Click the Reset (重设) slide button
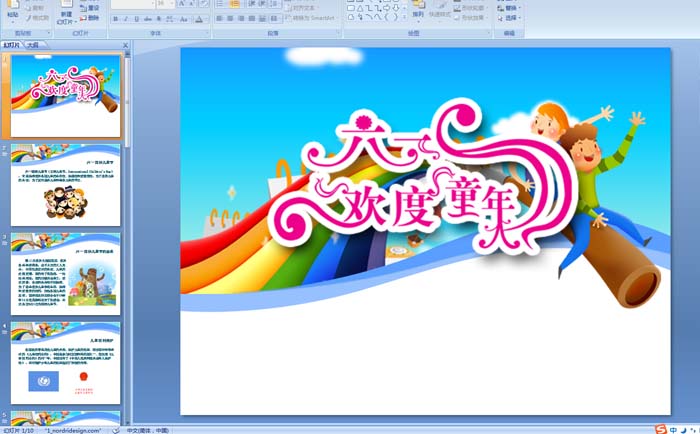700x434 pixels. coord(90,8)
